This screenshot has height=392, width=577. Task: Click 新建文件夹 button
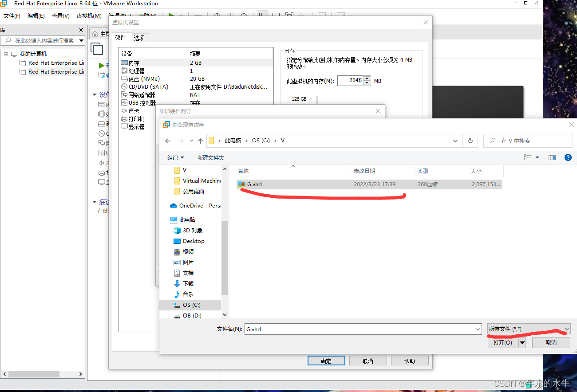pos(211,158)
